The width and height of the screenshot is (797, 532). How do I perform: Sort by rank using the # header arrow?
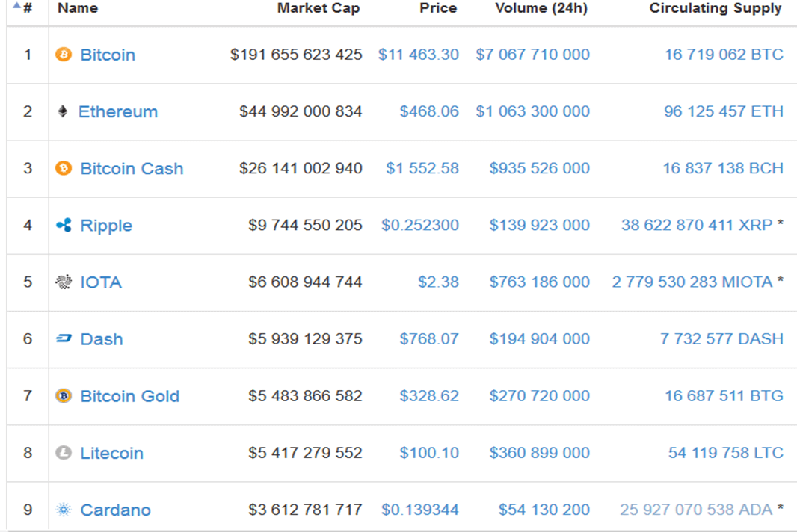tap(16, 7)
